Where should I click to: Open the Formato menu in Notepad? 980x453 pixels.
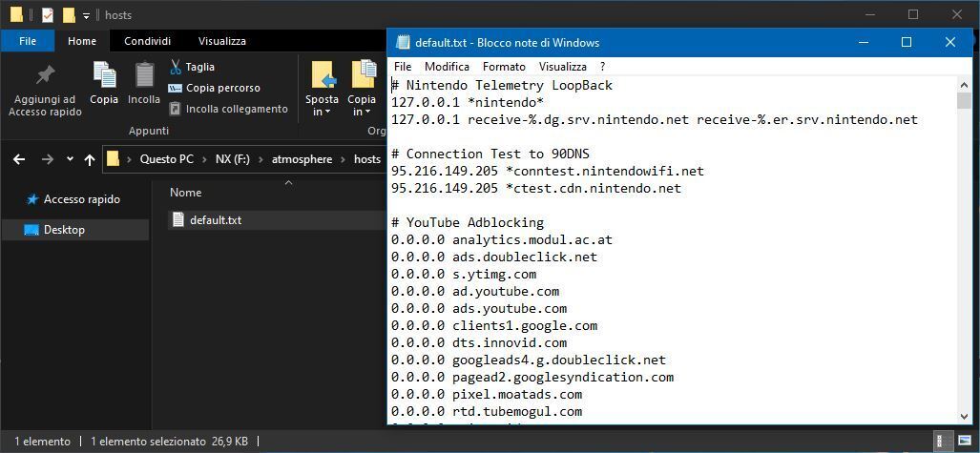click(x=503, y=67)
